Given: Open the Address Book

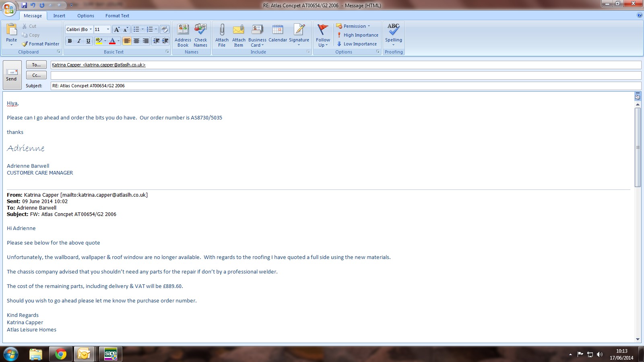Looking at the screenshot, I should tap(183, 35).
